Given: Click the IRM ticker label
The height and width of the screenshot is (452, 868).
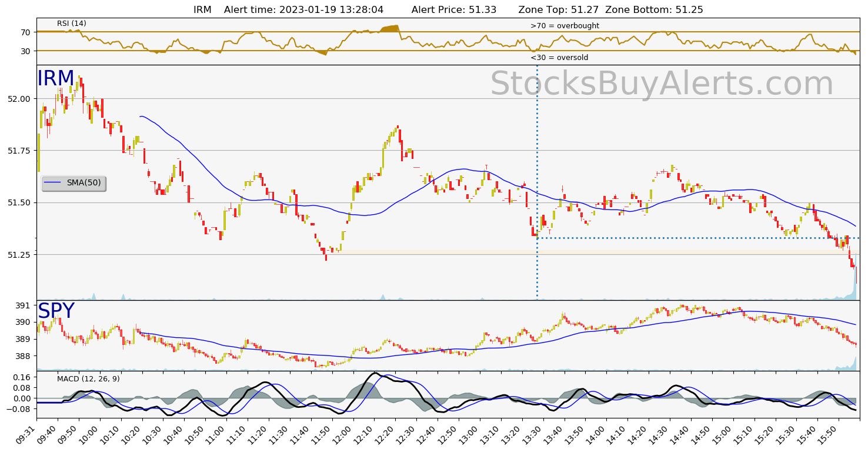Looking at the screenshot, I should (x=56, y=79).
